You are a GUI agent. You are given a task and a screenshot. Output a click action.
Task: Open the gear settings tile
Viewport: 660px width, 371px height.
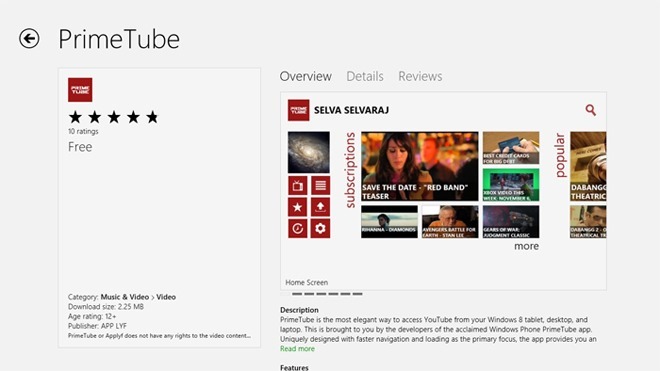(320, 228)
